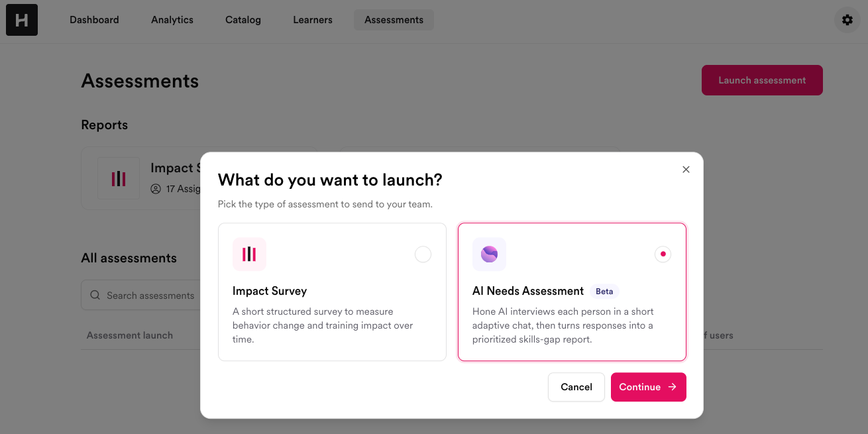
Task: Click the Impact report card bars icon
Action: pos(119,178)
